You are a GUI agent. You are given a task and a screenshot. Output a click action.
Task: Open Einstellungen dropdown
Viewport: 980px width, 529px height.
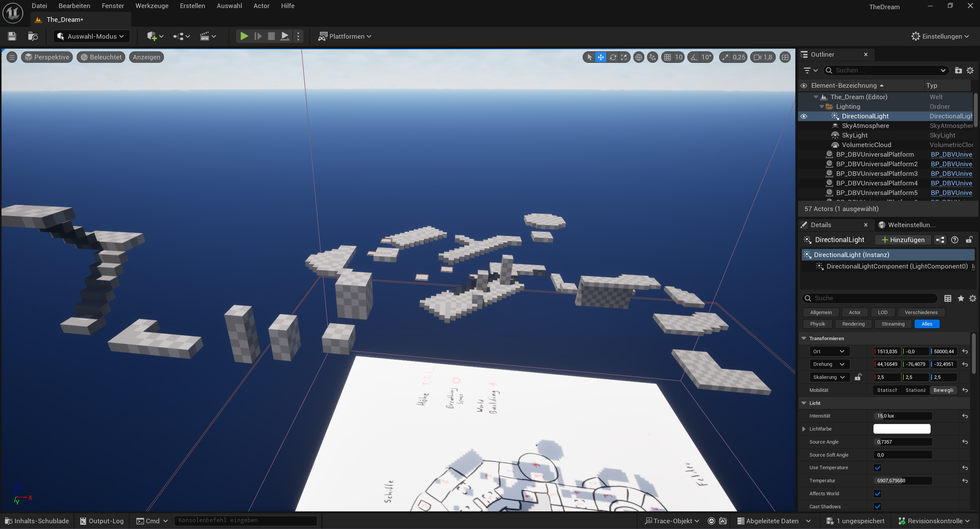941,36
